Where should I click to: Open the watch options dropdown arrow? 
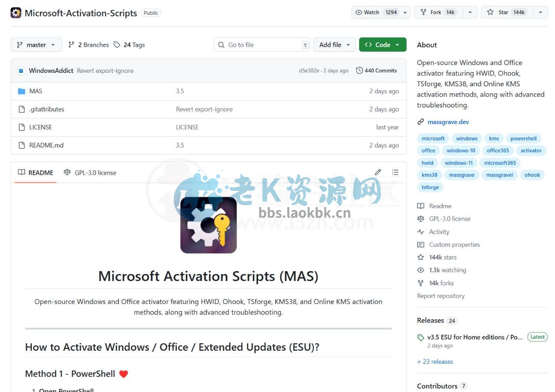405,12
